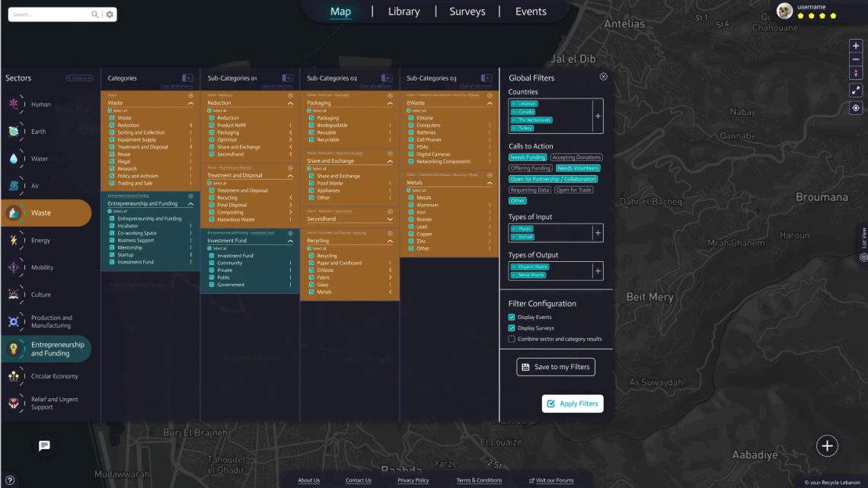
Task: Collapse the Investment Fund group
Action: coord(290,241)
